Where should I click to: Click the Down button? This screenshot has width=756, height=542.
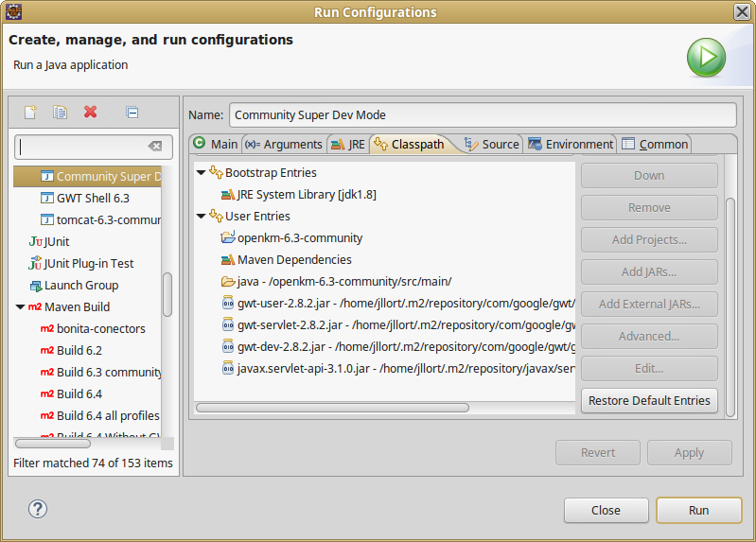(649, 176)
